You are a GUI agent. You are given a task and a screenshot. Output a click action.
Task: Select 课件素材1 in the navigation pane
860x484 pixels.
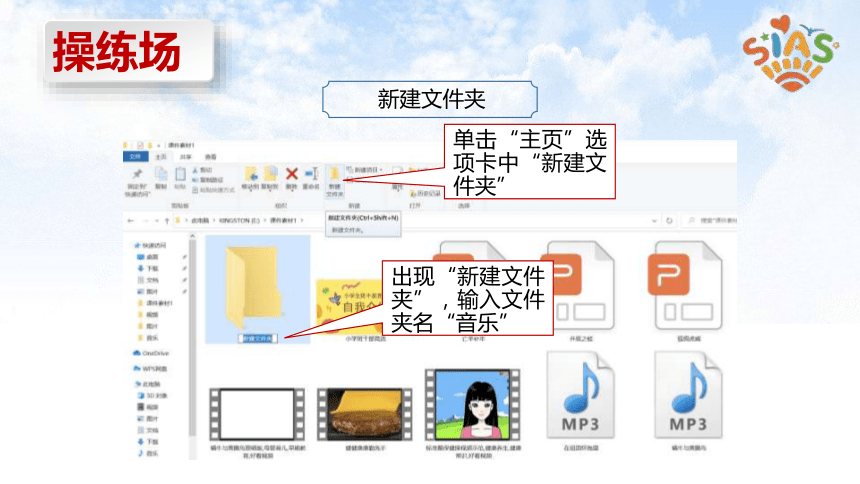coord(155,303)
